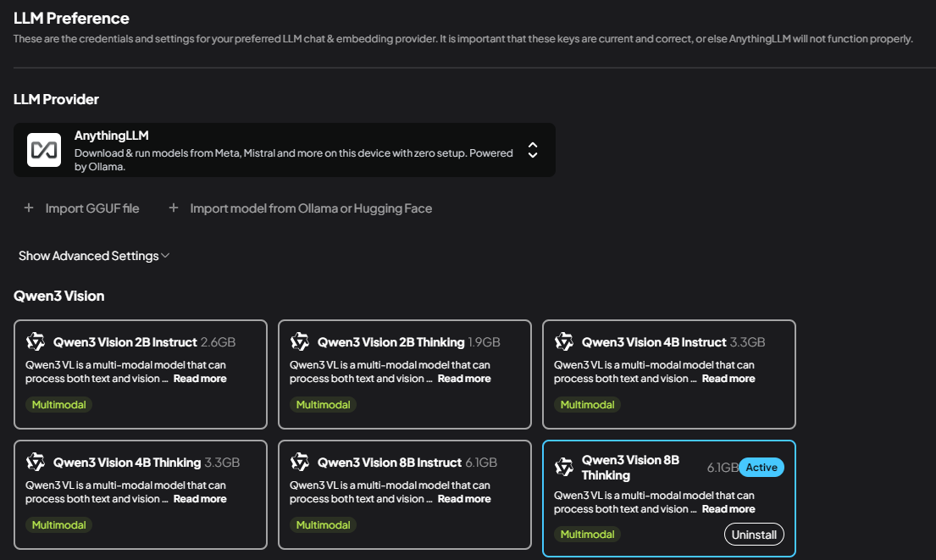Click the 6.1GB size on 8B Instruct
The width and height of the screenshot is (936, 560).
481,463
